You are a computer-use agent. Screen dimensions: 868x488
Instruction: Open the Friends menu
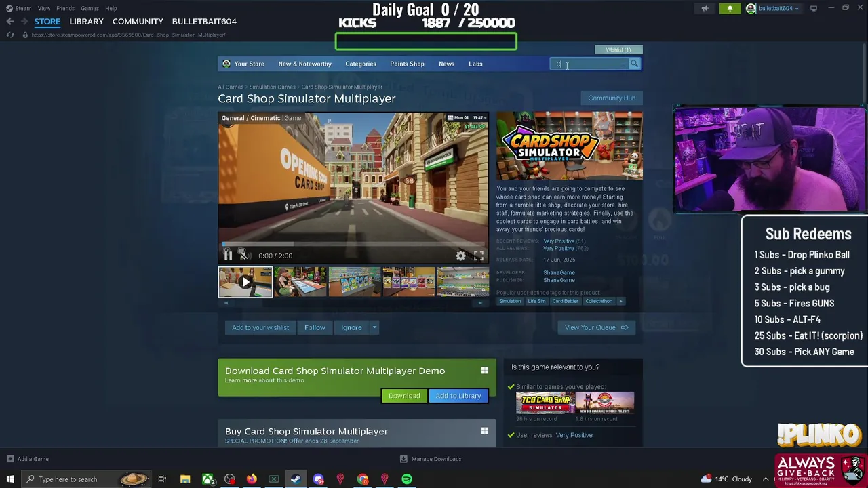(x=65, y=8)
